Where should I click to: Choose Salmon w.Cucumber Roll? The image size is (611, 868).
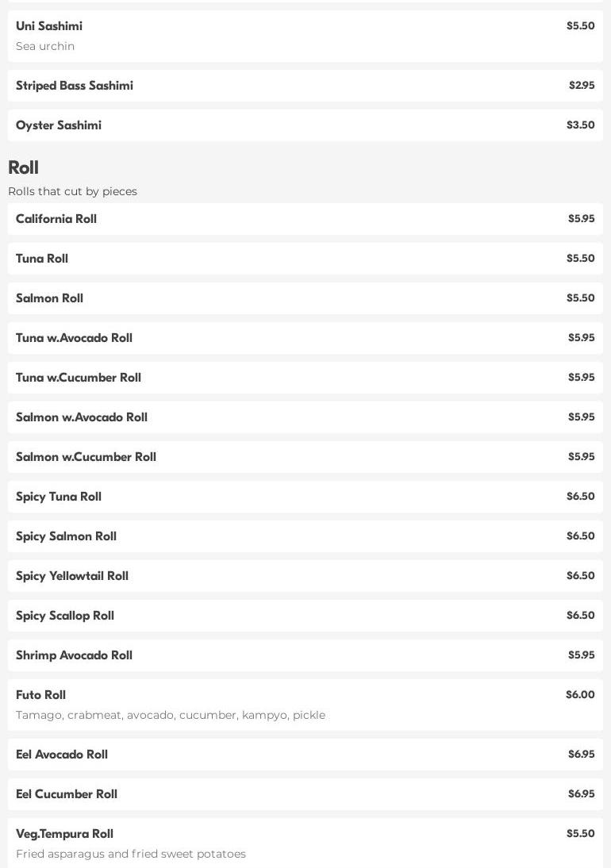click(305, 457)
